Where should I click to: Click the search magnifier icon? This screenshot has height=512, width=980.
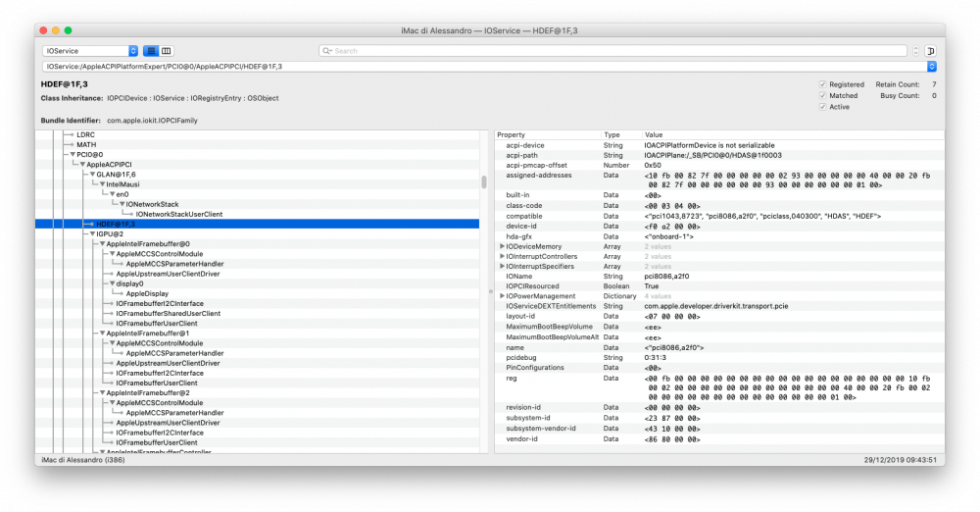point(327,51)
